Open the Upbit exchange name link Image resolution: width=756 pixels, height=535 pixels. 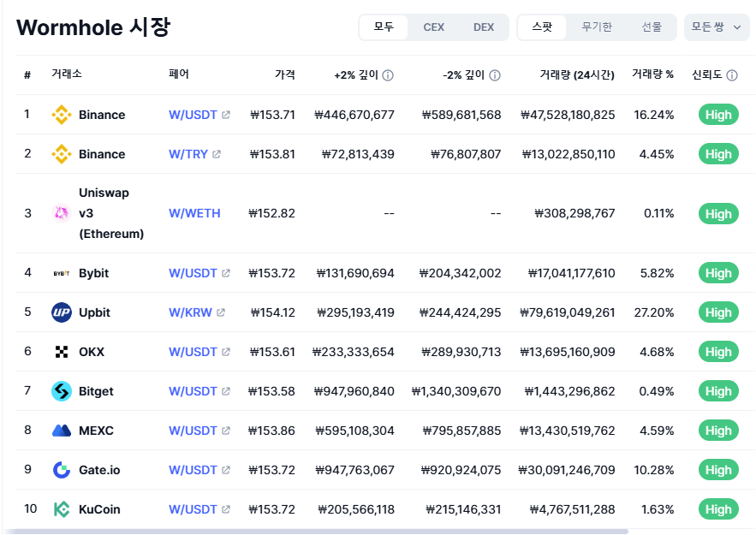[x=94, y=312]
